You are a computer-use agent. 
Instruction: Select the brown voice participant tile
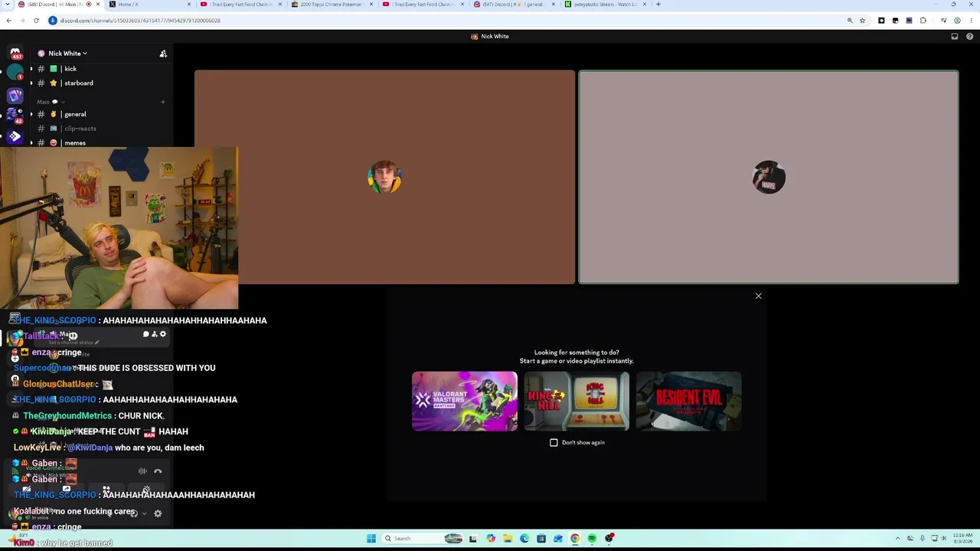(x=384, y=177)
